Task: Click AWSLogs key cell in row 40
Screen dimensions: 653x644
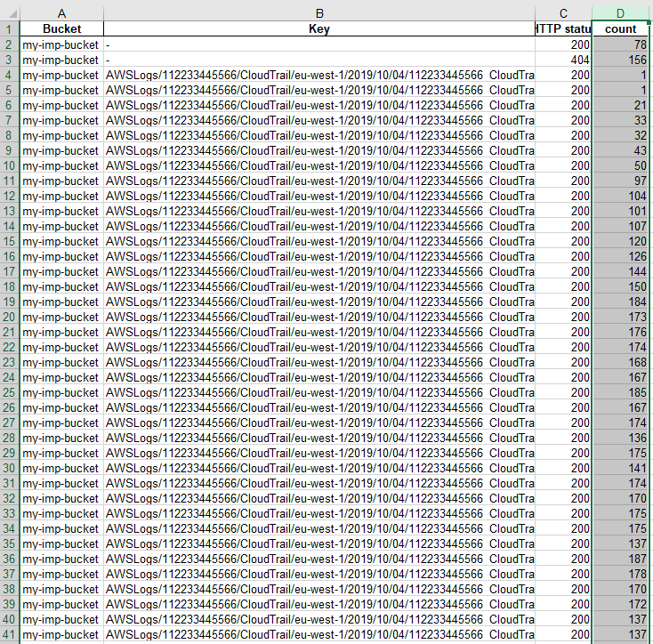Action: point(319,619)
